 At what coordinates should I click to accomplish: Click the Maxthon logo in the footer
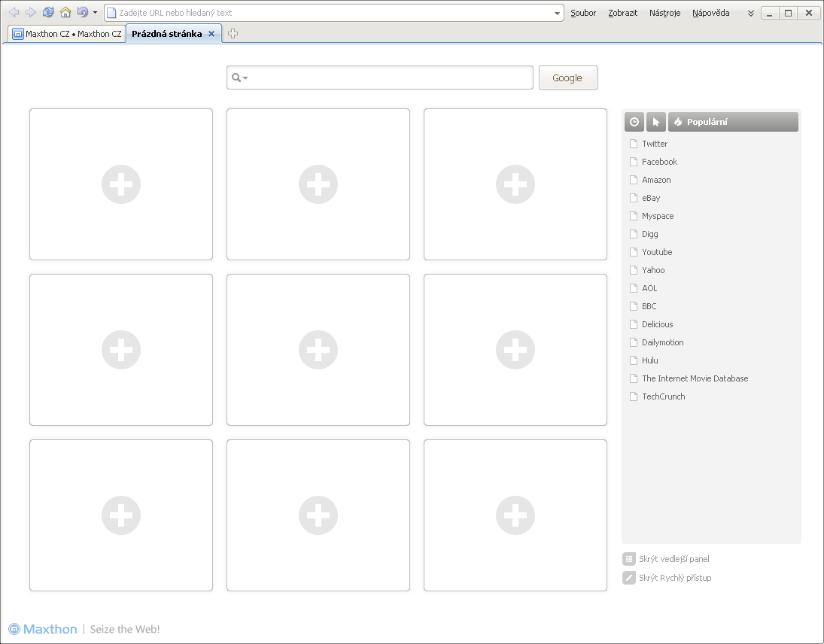(x=41, y=629)
